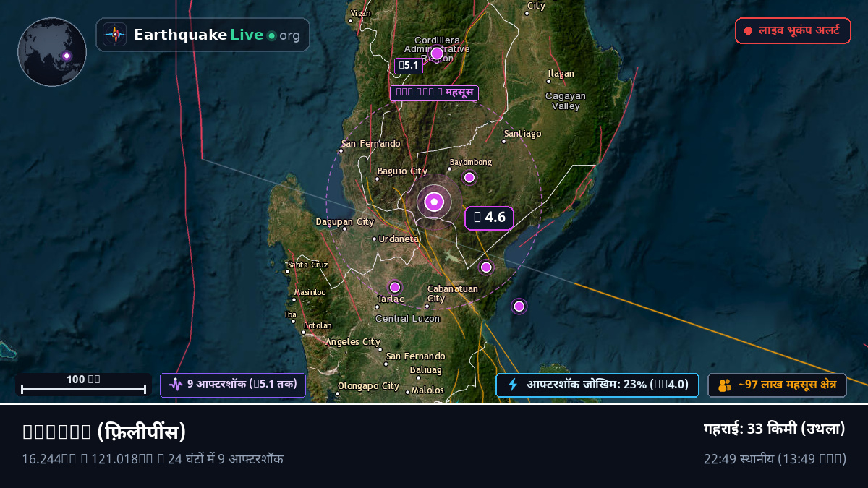Click the people icon for felt area
The image size is (868, 488).
(x=725, y=385)
